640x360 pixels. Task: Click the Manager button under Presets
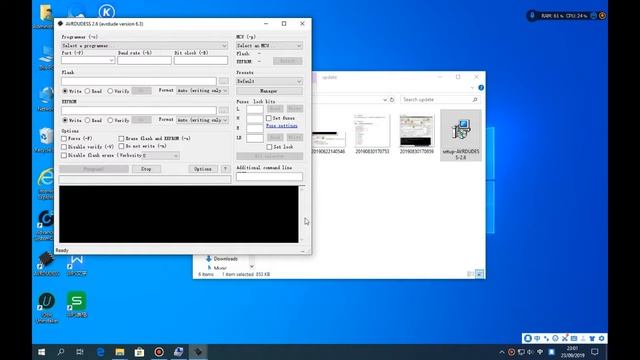[269, 91]
